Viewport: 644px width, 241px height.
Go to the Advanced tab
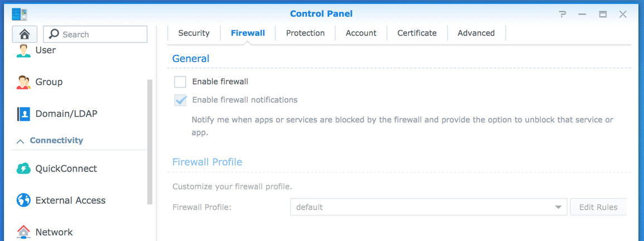476,33
